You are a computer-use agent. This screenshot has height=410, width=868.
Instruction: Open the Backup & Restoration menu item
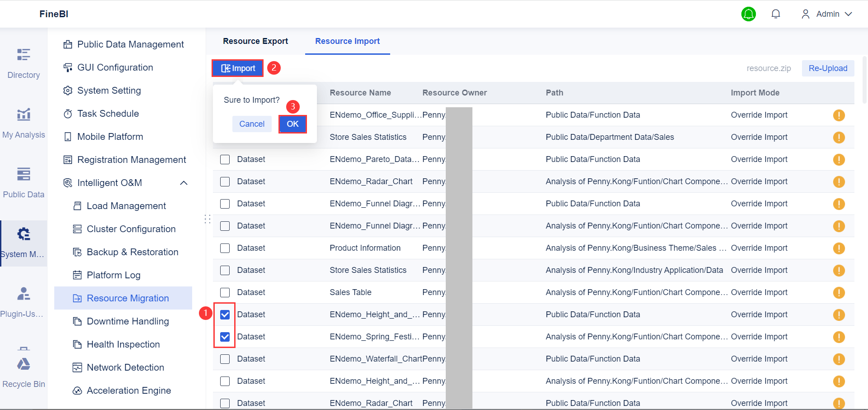[x=132, y=252]
